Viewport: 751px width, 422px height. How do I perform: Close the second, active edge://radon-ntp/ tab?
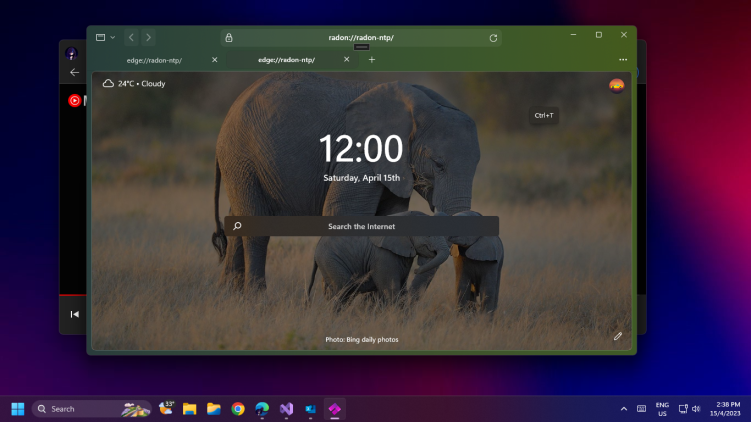click(x=347, y=59)
